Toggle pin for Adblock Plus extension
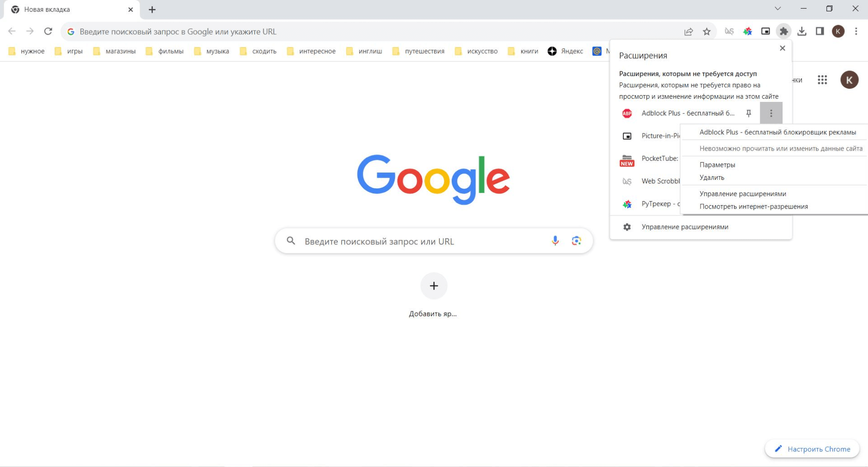Image resolution: width=868 pixels, height=467 pixels. coord(748,113)
